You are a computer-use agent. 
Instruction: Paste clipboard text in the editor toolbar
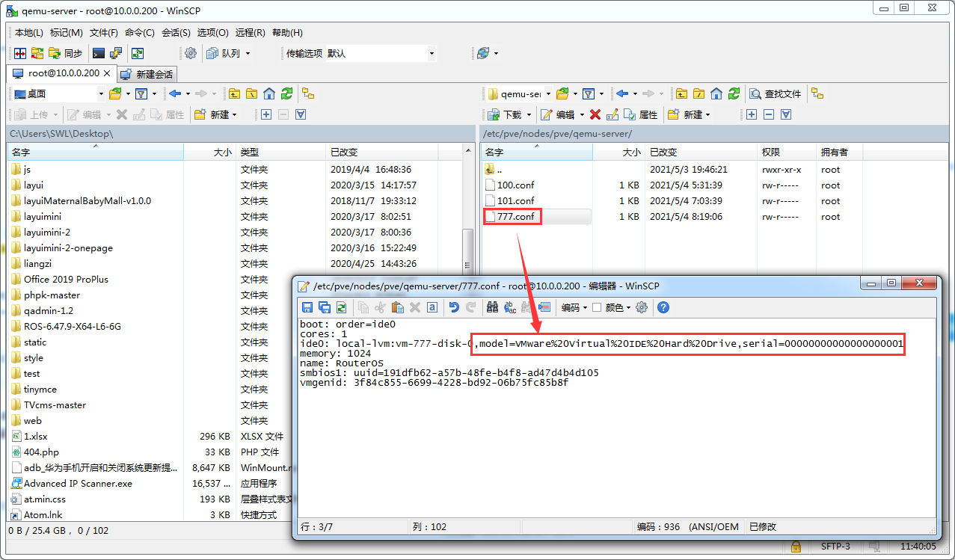[x=398, y=307]
